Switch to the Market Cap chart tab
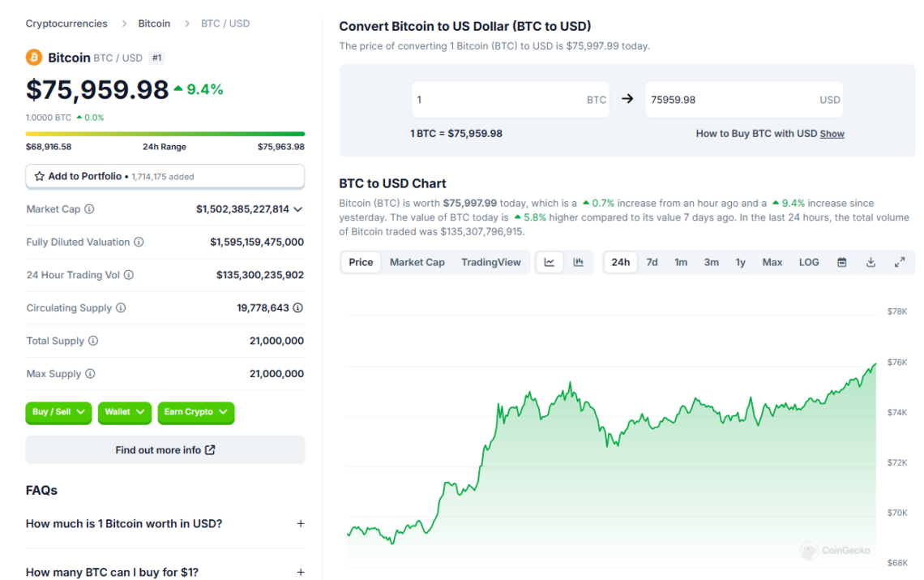This screenshot has width=924, height=580. coord(417,262)
